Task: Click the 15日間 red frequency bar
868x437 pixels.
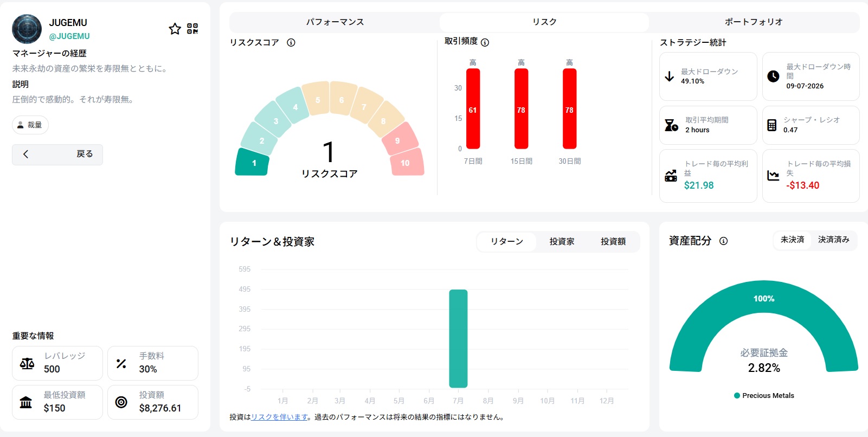Action: pyautogui.click(x=521, y=108)
